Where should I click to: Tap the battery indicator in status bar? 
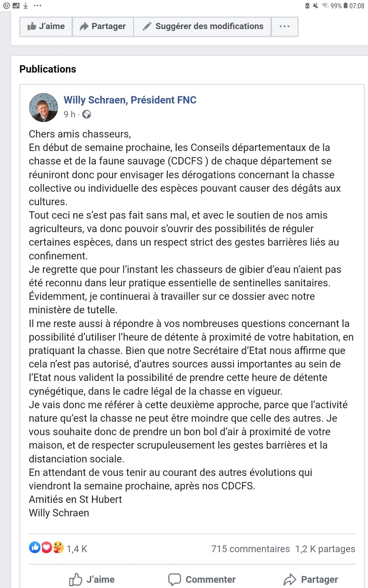point(345,6)
